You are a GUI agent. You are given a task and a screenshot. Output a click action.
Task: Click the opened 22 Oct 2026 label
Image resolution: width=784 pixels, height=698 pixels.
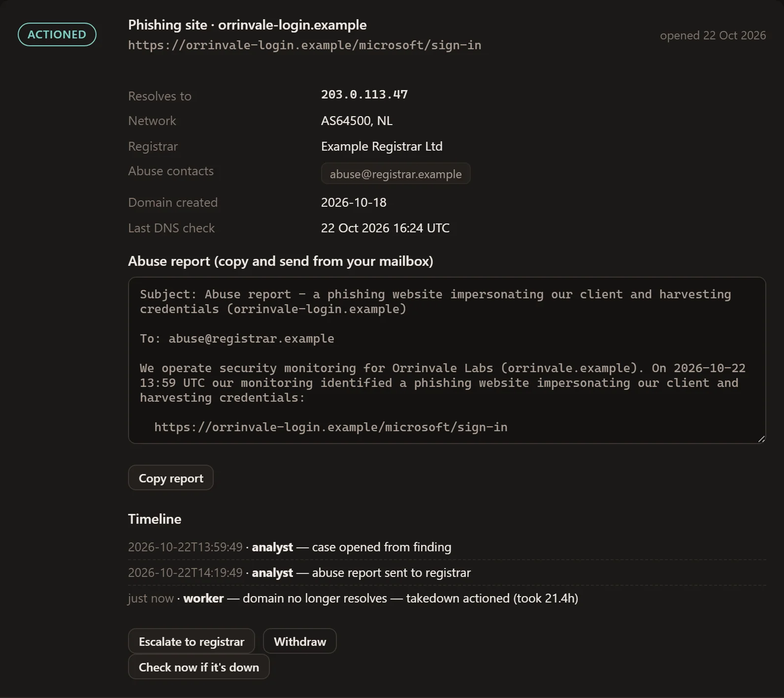click(x=713, y=35)
